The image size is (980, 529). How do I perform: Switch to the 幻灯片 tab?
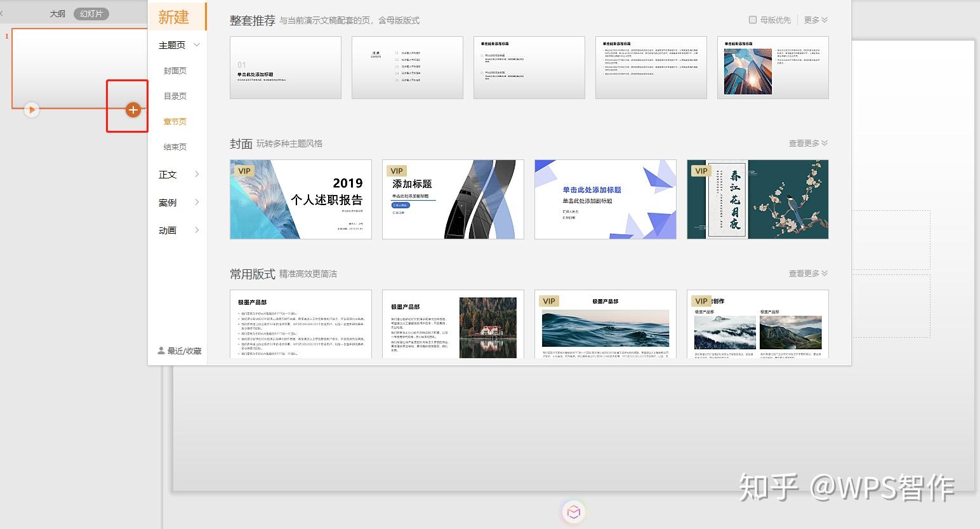pos(91,13)
